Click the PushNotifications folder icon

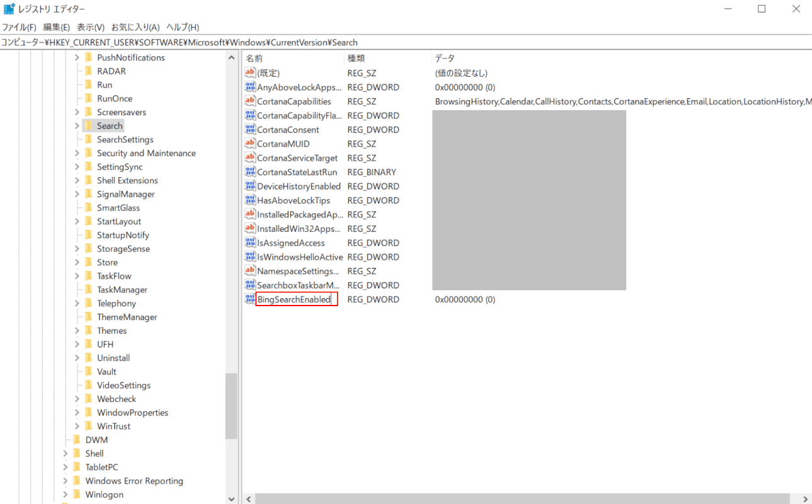click(89, 57)
